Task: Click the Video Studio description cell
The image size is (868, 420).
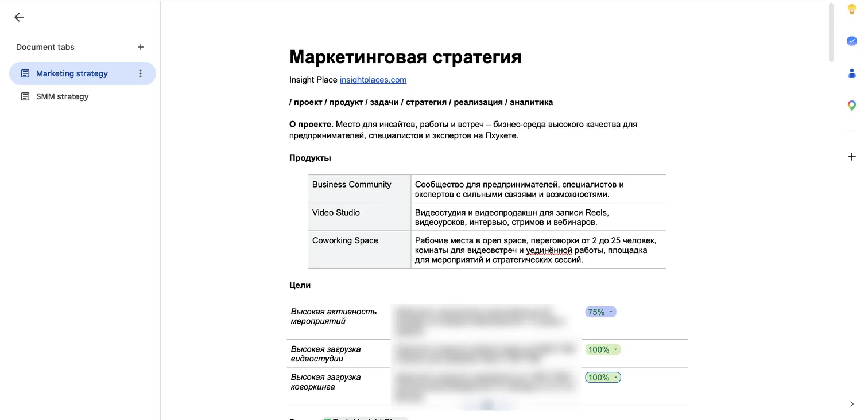Action: tap(538, 217)
